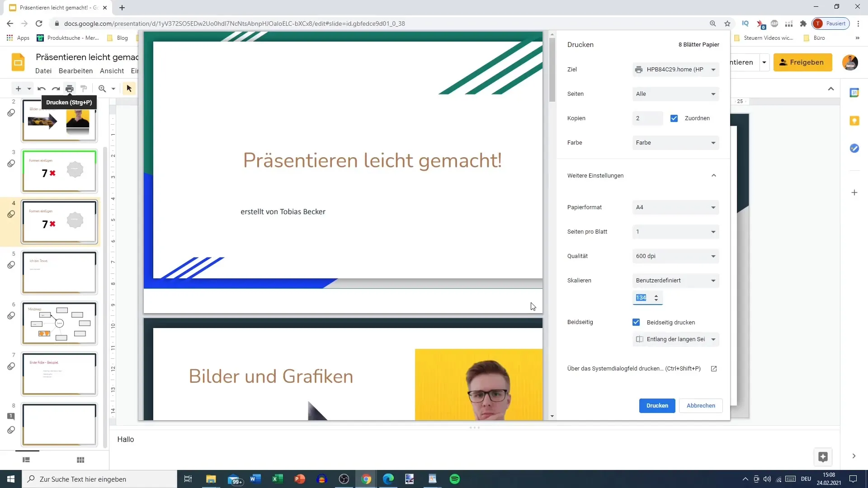The height and width of the screenshot is (488, 868).
Task: Open the Apps bookmarks shortcut
Action: tap(18, 38)
